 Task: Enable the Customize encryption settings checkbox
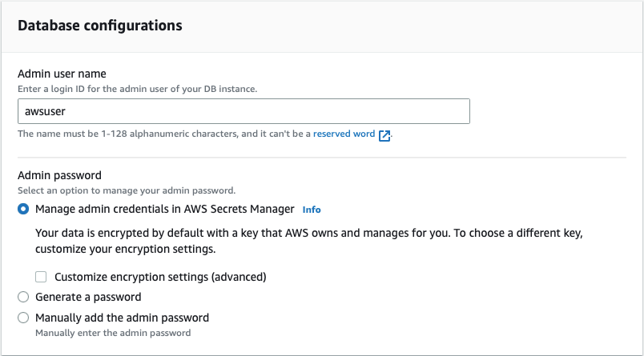pos(42,277)
